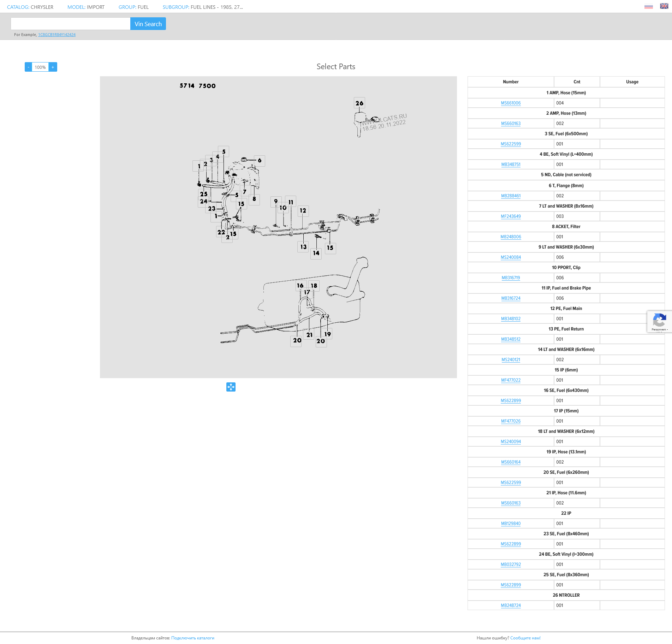Viewport: 672px width, 644px height.
Task: Select part callout 12 in the diagram
Action: [303, 211]
